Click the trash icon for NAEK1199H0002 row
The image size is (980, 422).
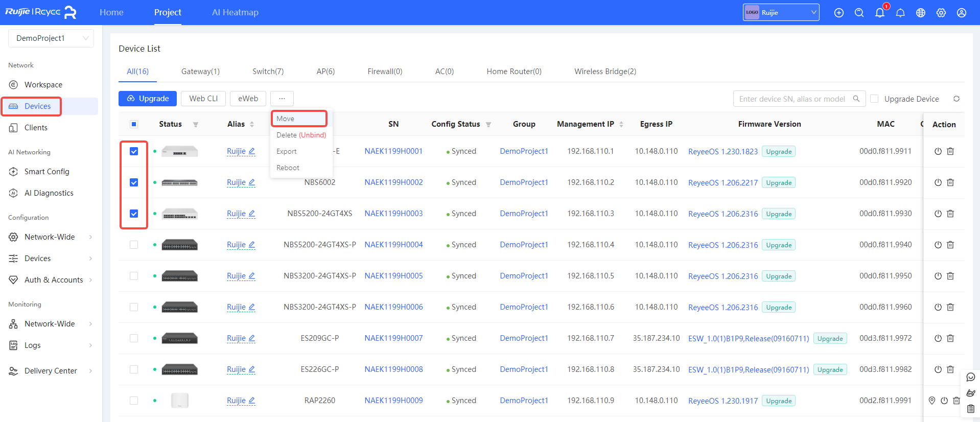point(950,182)
